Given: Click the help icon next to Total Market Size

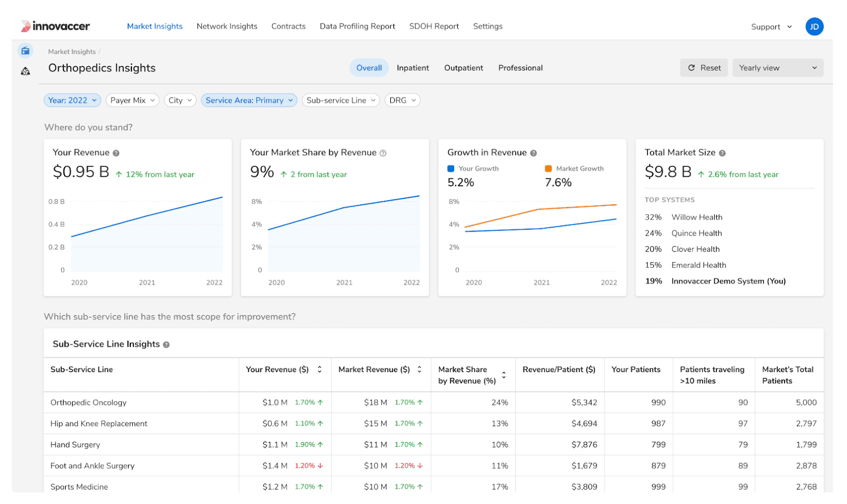Looking at the screenshot, I should (x=722, y=152).
